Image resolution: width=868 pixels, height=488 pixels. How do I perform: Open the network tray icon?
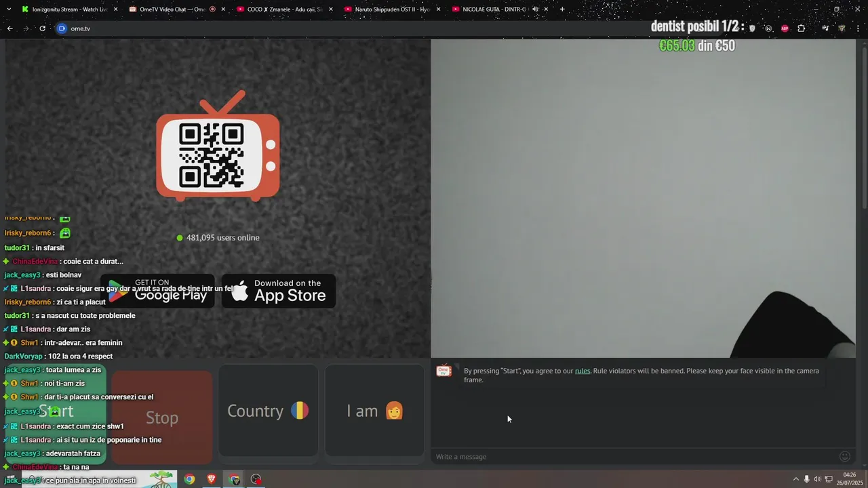(x=829, y=479)
